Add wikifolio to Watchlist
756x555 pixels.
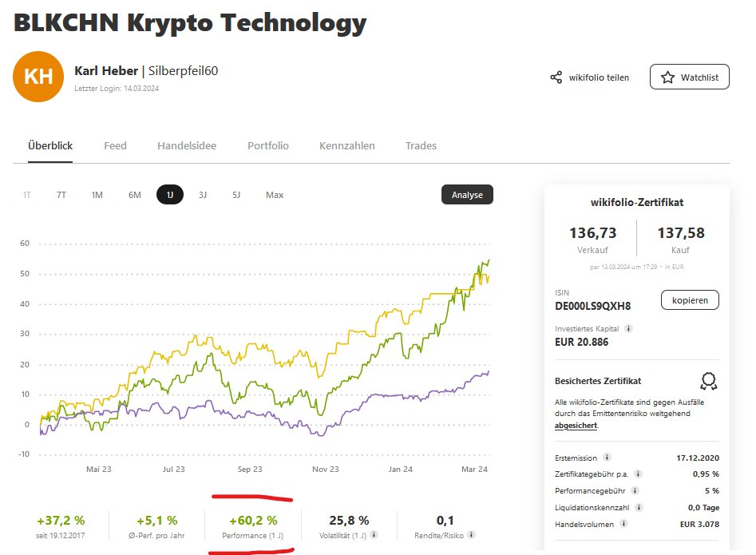(690, 77)
